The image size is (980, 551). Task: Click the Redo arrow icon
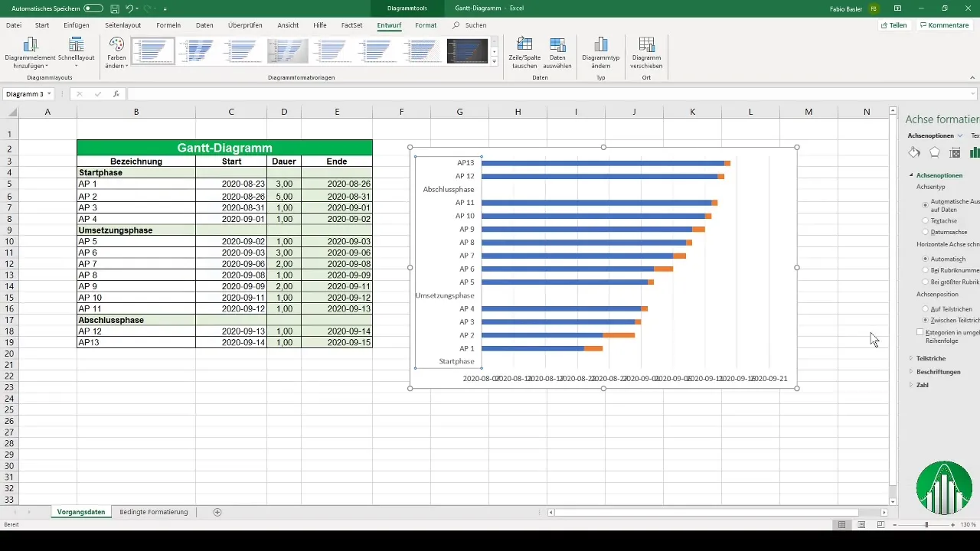[x=149, y=8]
